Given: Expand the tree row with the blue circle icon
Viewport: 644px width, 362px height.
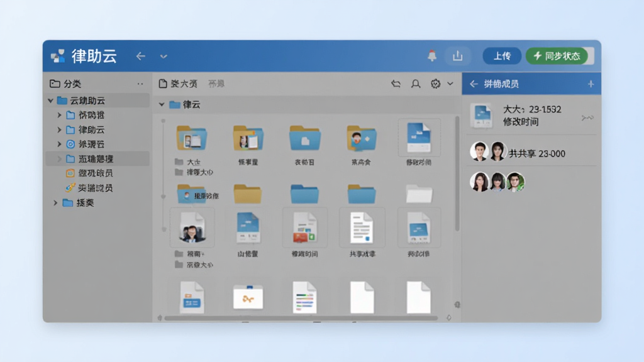Looking at the screenshot, I should pyautogui.click(x=59, y=144).
